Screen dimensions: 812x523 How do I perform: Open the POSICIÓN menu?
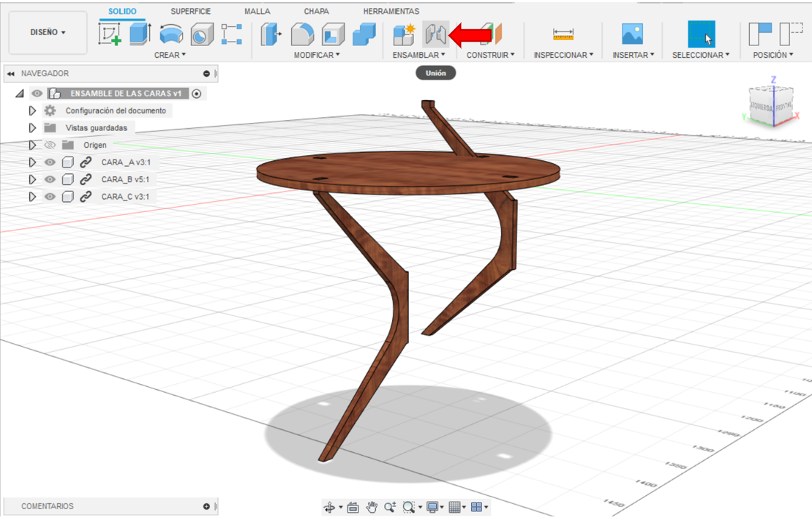pos(772,55)
